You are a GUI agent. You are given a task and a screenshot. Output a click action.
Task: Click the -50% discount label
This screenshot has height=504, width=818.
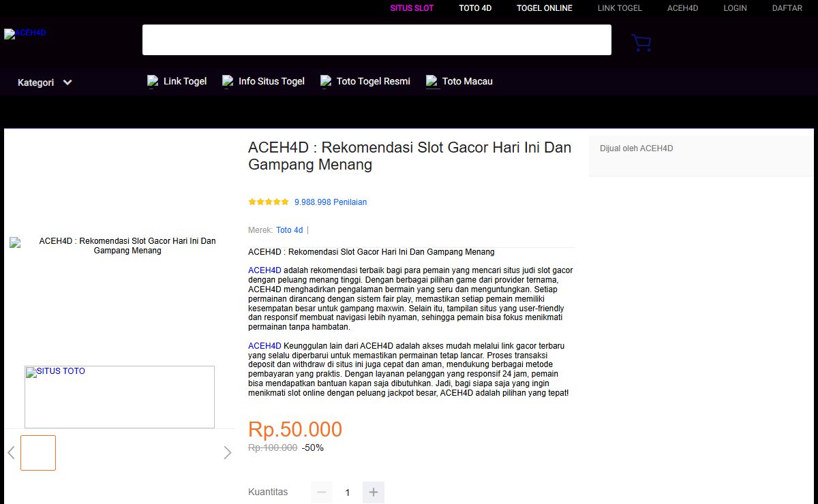[313, 447]
